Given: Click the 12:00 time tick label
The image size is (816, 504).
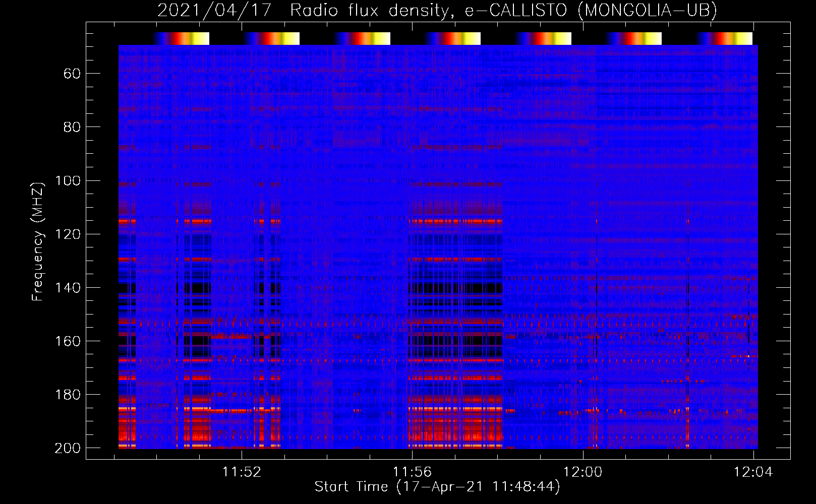Looking at the screenshot, I should 583,472.
